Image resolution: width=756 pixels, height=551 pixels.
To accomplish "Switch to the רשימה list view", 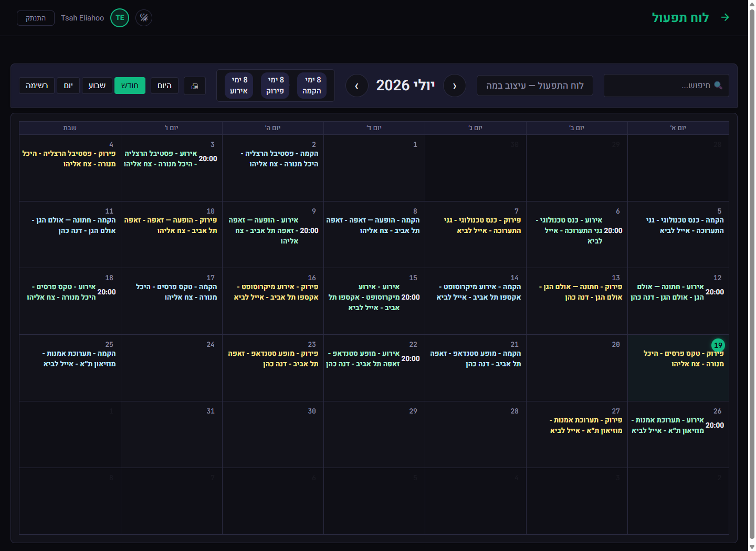I will [37, 86].
